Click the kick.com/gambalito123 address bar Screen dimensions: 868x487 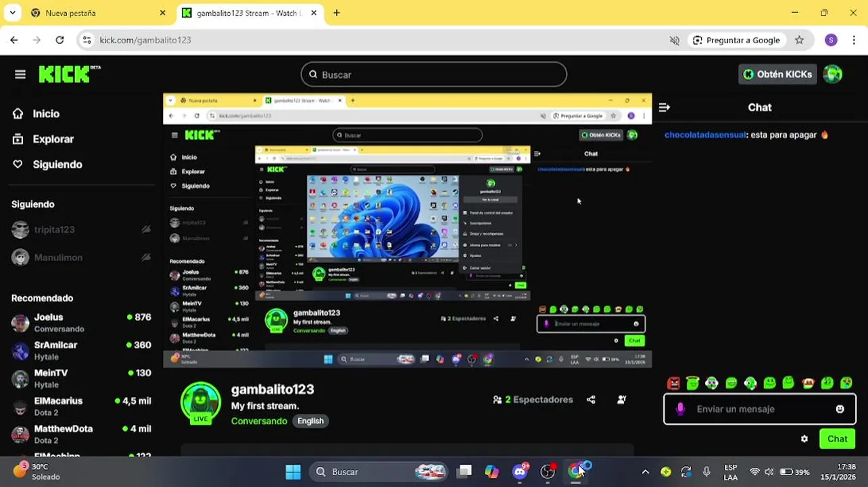tap(377, 40)
